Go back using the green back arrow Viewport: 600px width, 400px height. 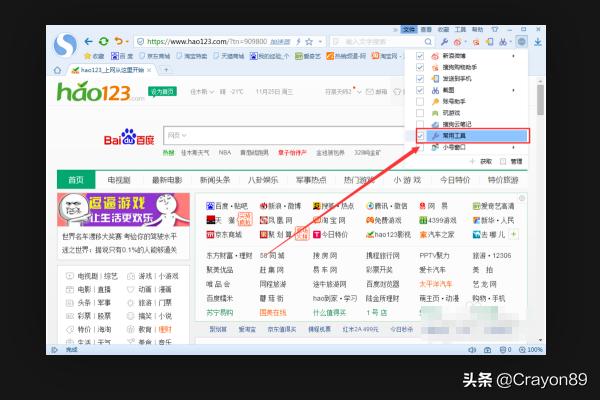(90, 41)
